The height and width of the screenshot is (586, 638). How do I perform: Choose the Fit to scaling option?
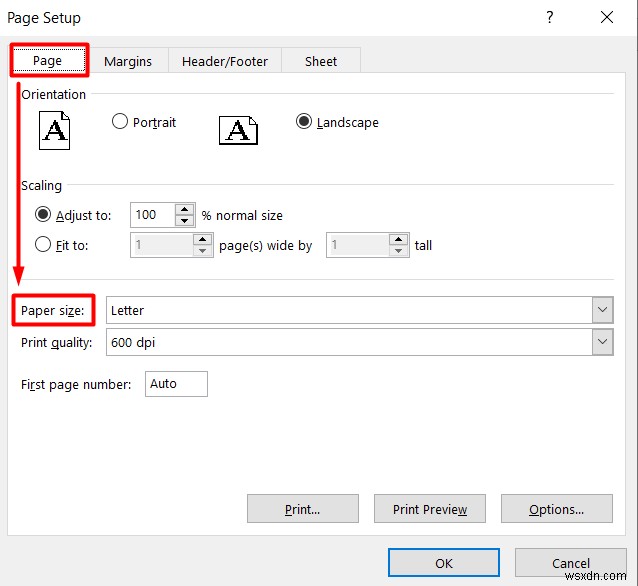pyautogui.click(x=43, y=245)
